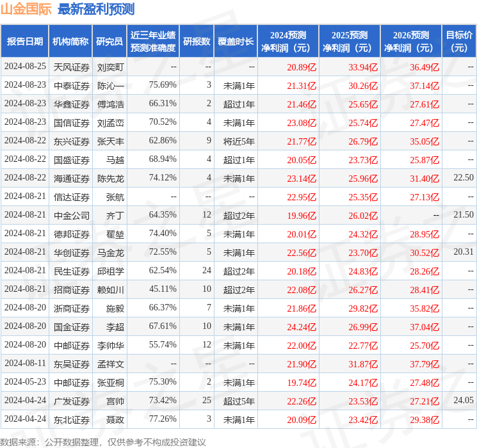
Task: Select the 2026预测净利润 column header
Action: click(411, 42)
